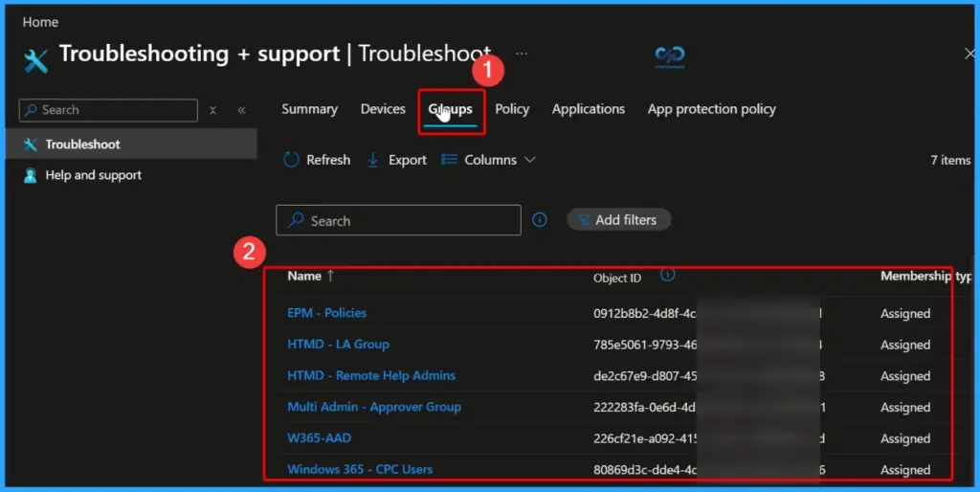Viewport: 980px width, 492px height.
Task: Click the Help and support person icon
Action: [x=30, y=176]
